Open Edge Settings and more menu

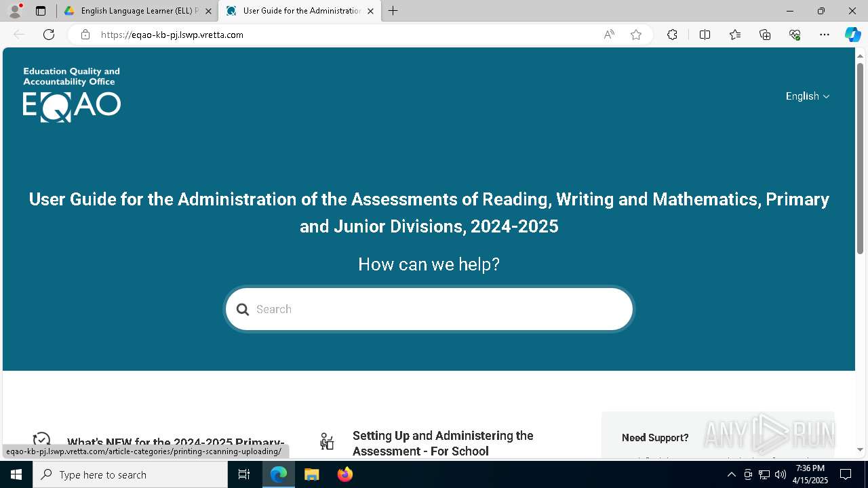[x=825, y=35]
